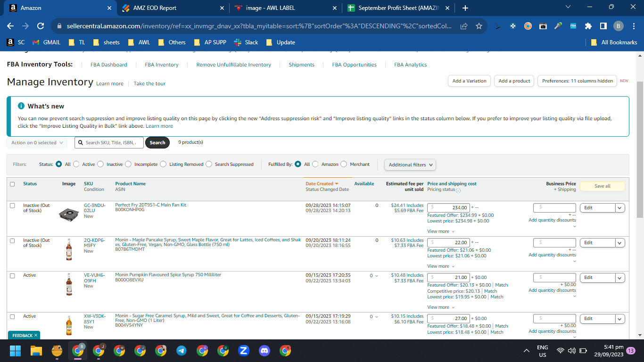This screenshot has width=644, height=362.
Task: Filter status by Incomplete
Action: point(129,164)
